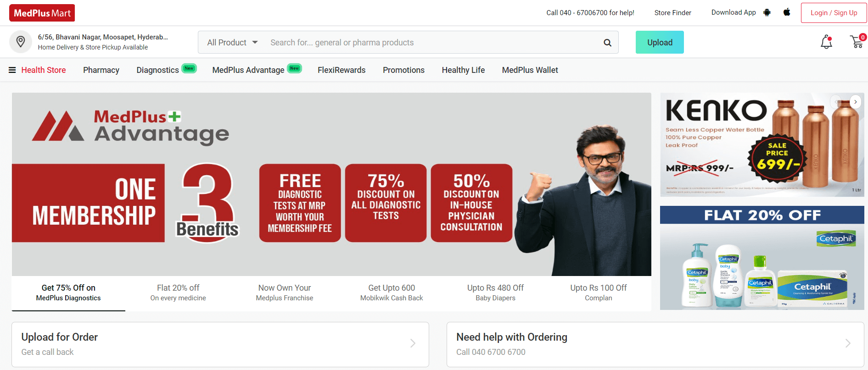Screen dimensions: 868x370
Task: Select Get Upto 600 Mobikwik Cash Back tab
Action: coord(392,293)
